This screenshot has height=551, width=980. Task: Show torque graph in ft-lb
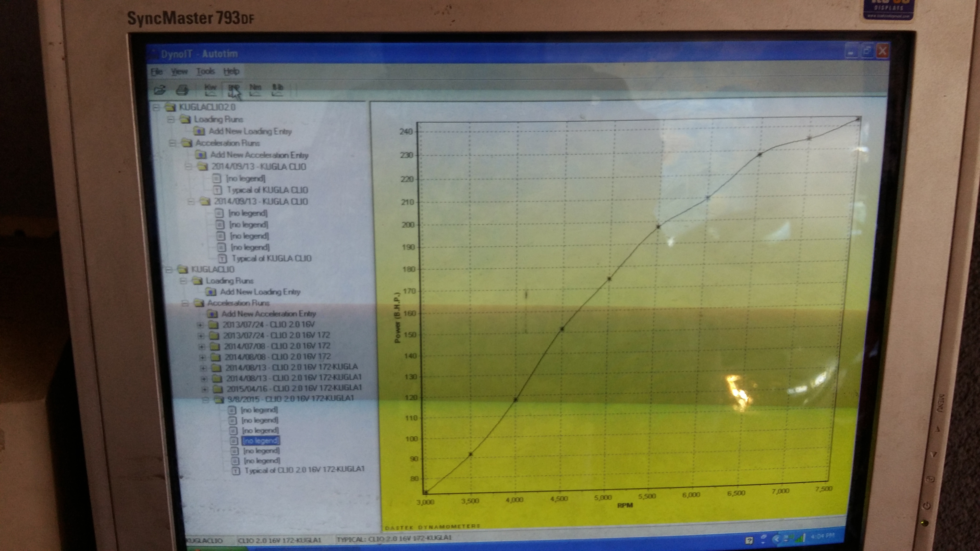tap(277, 90)
